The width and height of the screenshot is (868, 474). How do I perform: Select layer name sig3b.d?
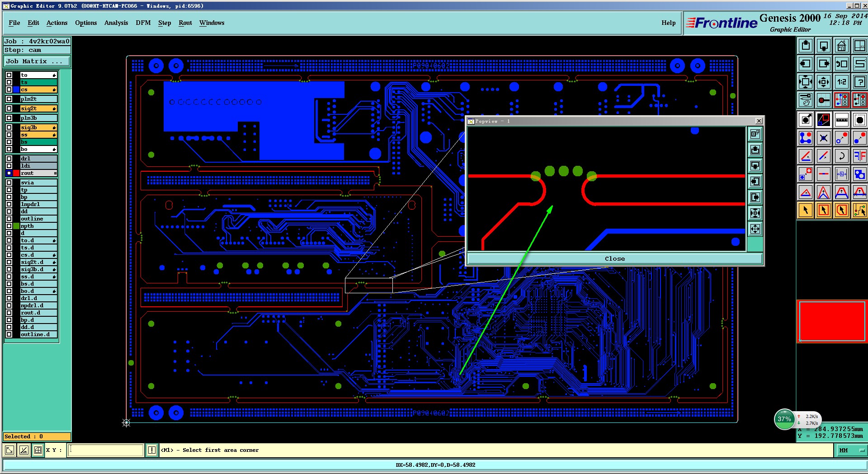38,269
